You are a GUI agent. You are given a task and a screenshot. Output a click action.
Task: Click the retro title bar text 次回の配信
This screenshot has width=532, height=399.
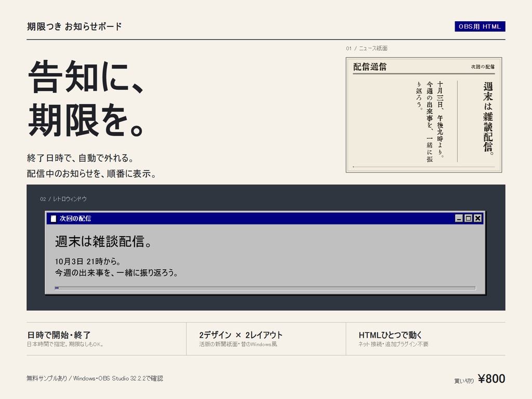[x=75, y=219]
